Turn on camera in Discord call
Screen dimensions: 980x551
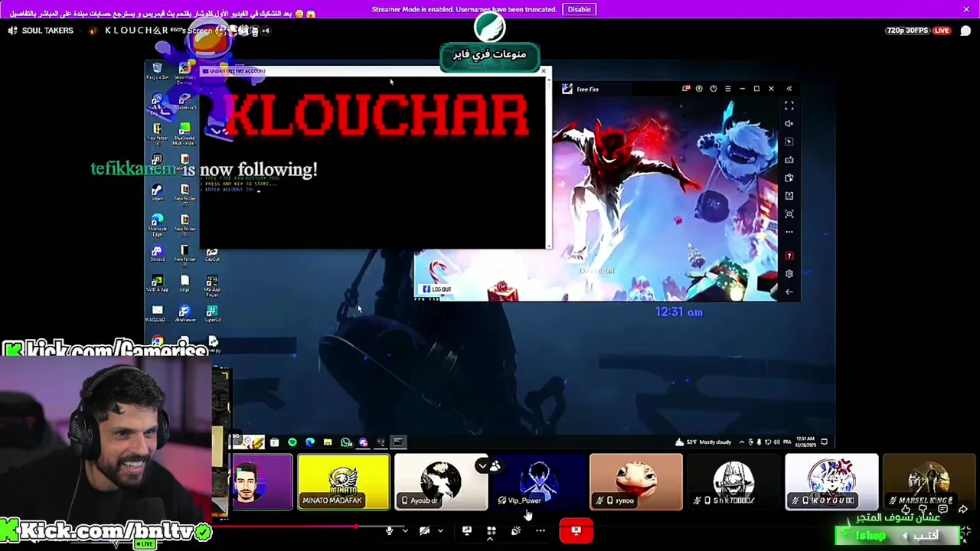click(x=424, y=530)
